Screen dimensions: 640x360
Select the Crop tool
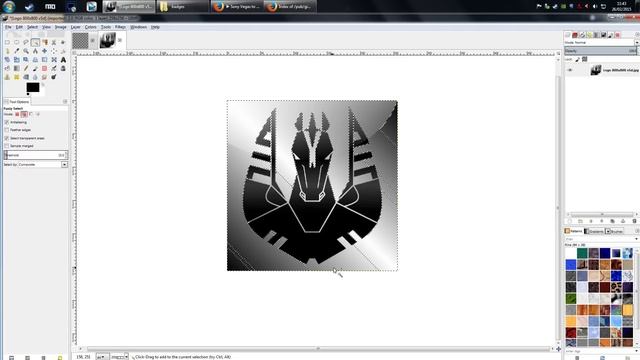click(63, 51)
